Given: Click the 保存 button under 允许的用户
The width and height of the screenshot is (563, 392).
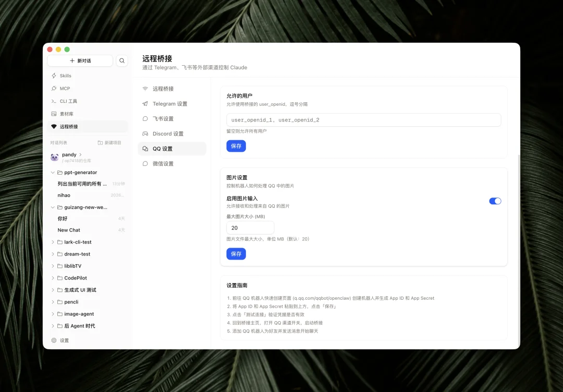Looking at the screenshot, I should click(236, 146).
